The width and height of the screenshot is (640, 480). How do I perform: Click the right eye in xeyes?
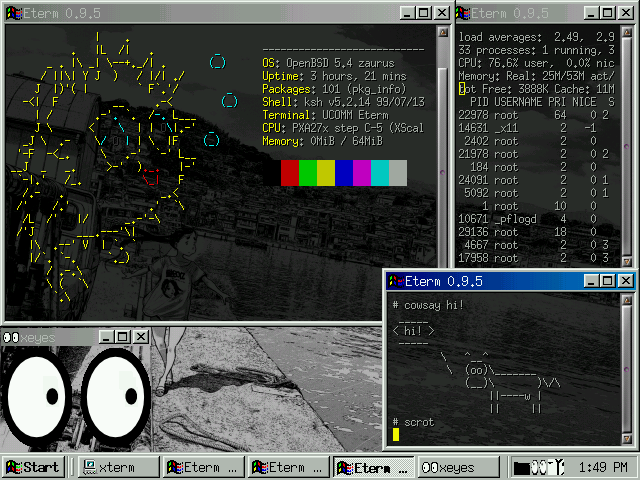coord(116,398)
